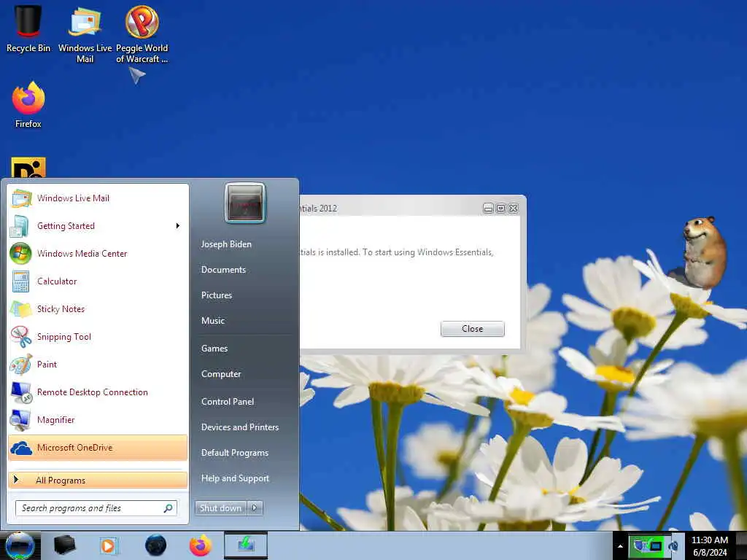Launch Sticky Notes text entry

[x=61, y=308]
